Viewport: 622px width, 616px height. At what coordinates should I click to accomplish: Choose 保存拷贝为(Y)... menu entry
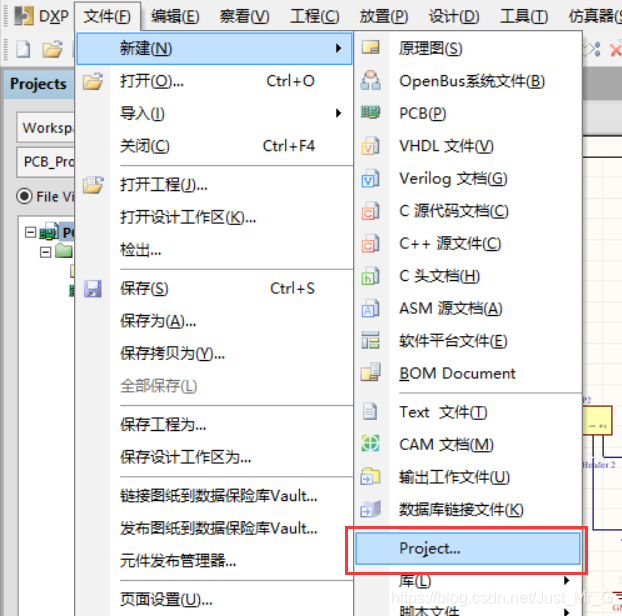coord(214,353)
